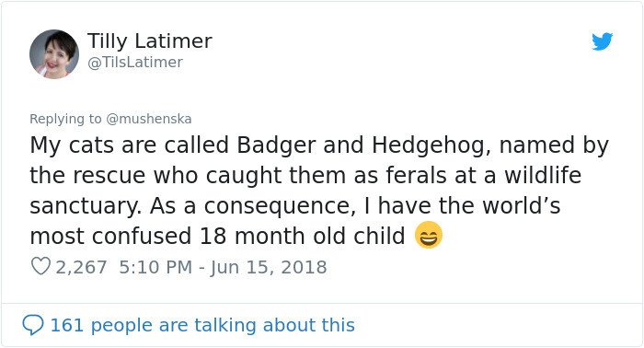
Task: Open the @mushenska mention
Action: (149, 119)
